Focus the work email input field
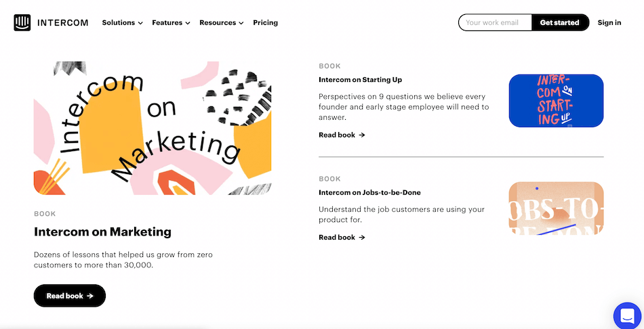Viewport: 644px width, 329px height. [x=495, y=22]
